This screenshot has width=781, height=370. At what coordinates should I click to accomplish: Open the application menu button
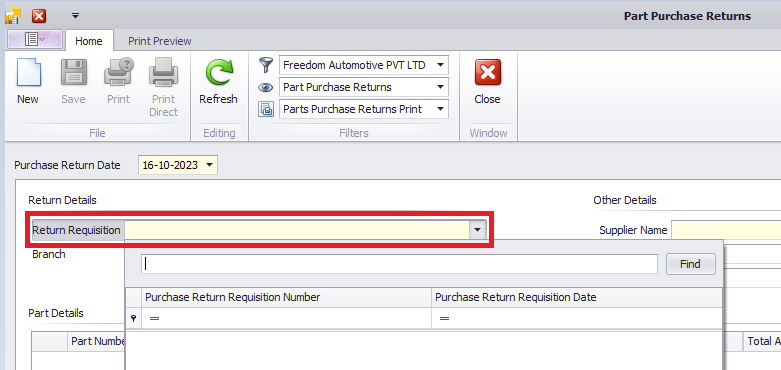pyautogui.click(x=34, y=39)
